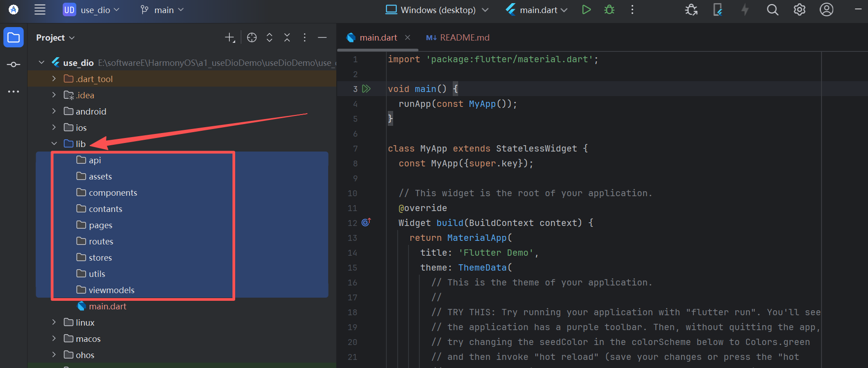The height and width of the screenshot is (368, 868).
Task: Click the import statement package string
Action: 509,59
